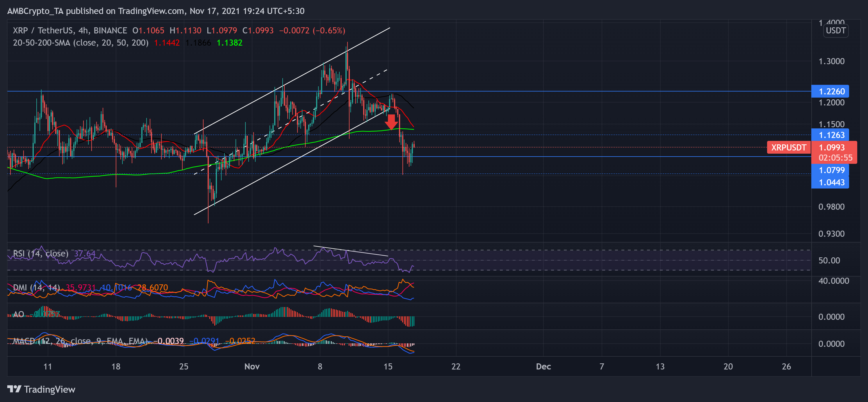Click the 25 date label on time axis
This screenshot has height=402, width=868.
click(184, 366)
